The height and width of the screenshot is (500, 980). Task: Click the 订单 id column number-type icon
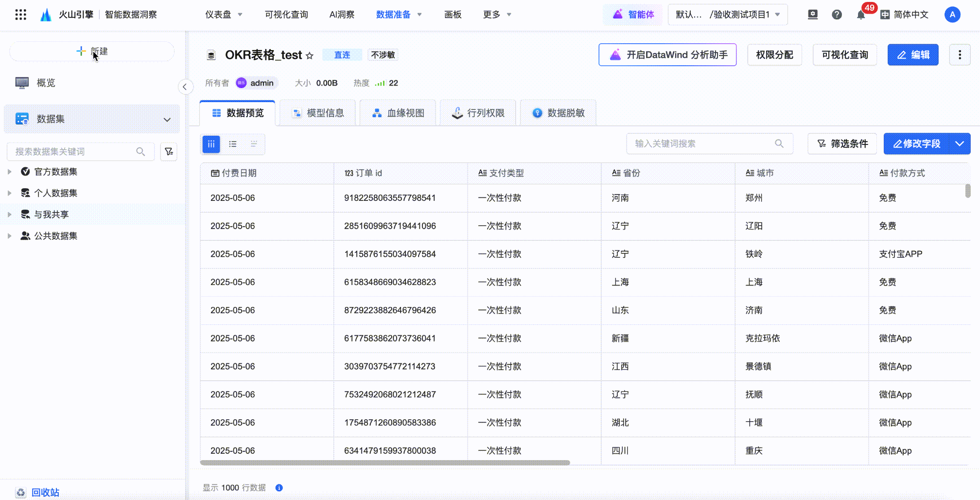(x=349, y=173)
